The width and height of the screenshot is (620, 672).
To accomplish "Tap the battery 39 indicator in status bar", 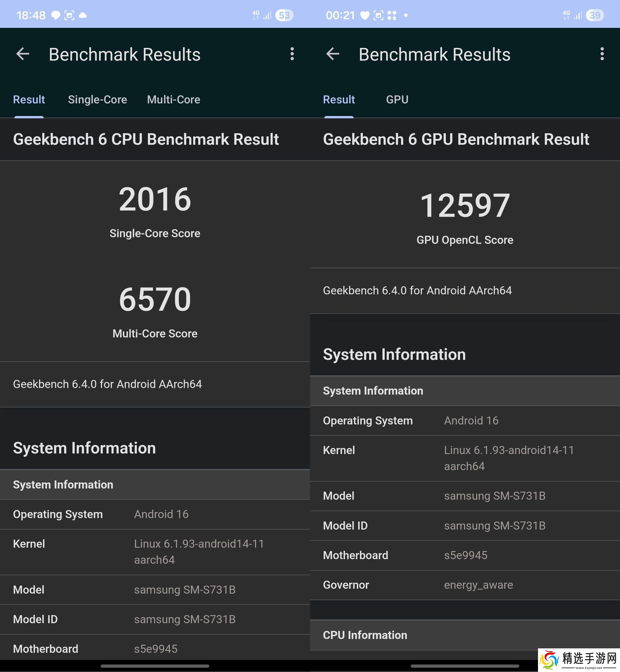I will [594, 15].
